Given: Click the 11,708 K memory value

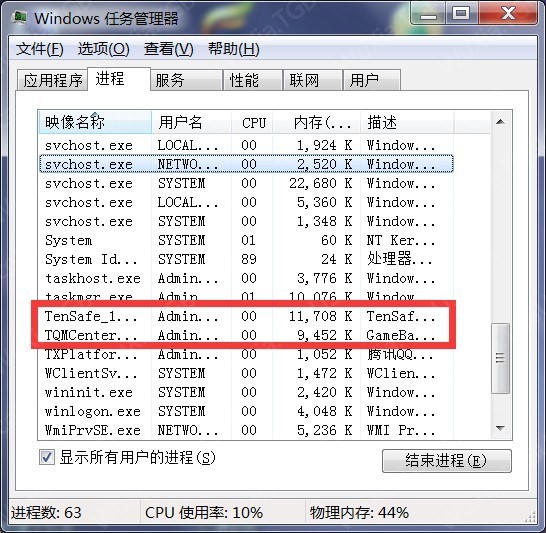Looking at the screenshot, I should pos(320,316).
